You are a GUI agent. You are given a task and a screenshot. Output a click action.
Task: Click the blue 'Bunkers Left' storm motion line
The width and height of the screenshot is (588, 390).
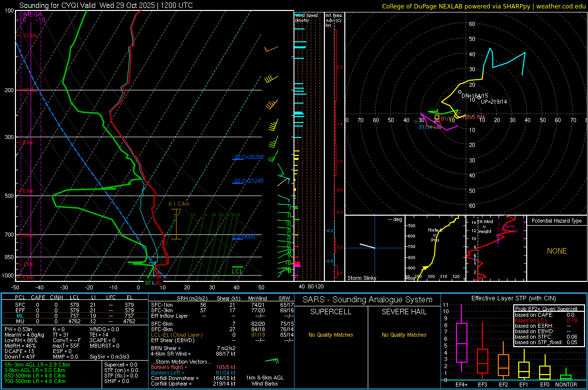pos(193,373)
